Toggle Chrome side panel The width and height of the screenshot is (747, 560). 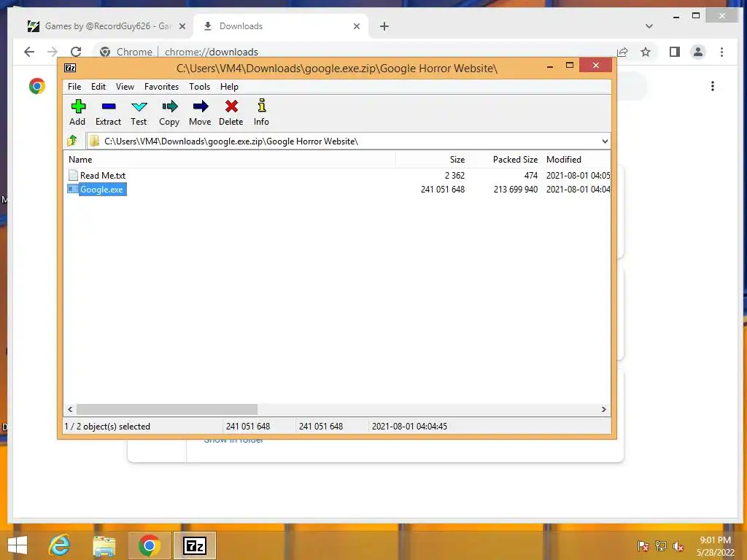(675, 52)
